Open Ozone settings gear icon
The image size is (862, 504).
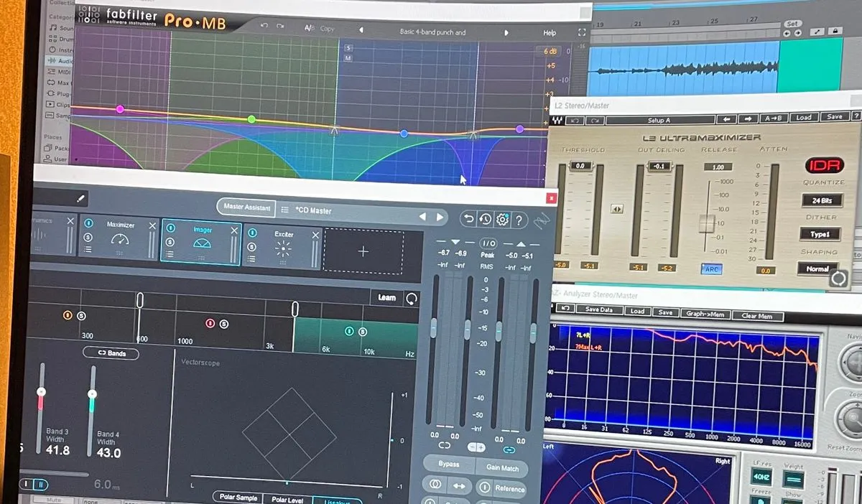point(501,220)
